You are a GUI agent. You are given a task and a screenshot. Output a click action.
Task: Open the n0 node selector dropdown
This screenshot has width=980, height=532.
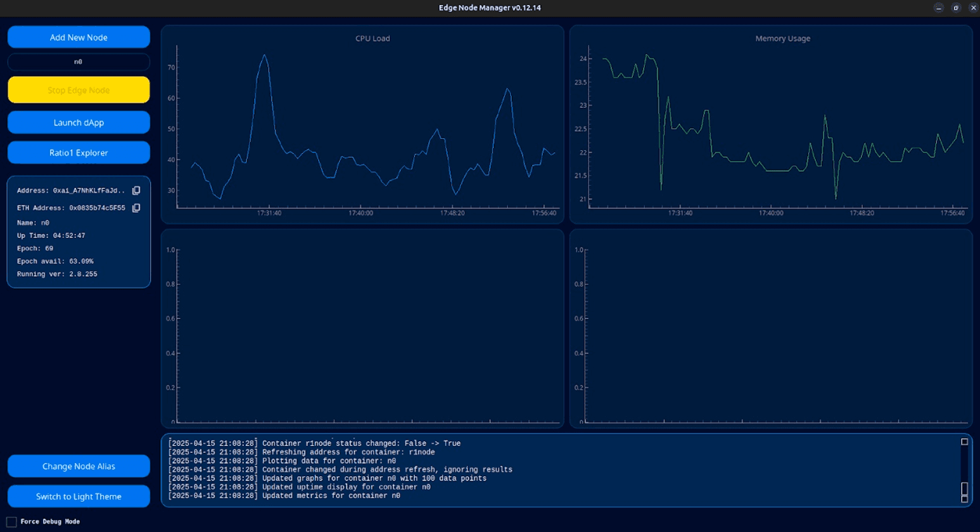coord(79,62)
